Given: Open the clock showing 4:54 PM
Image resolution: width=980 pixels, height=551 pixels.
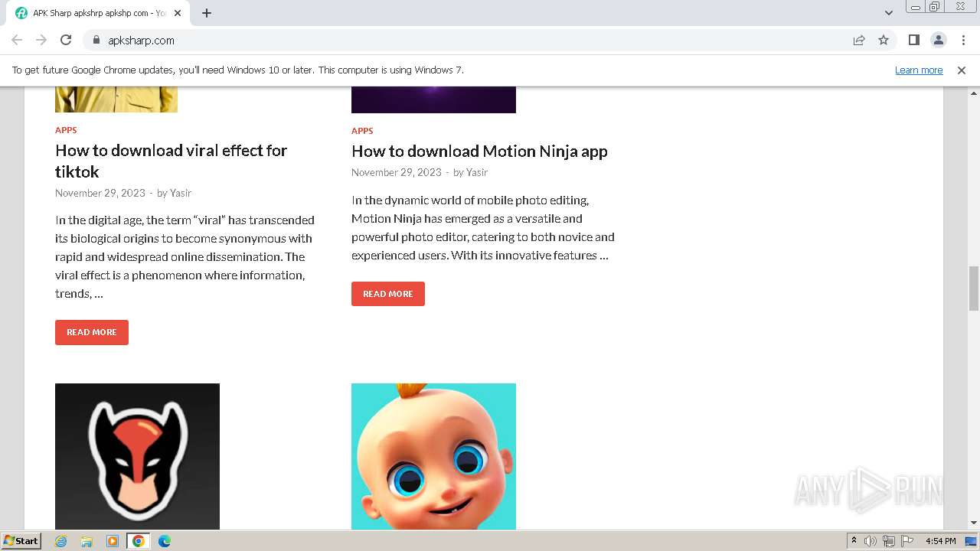Looking at the screenshot, I should pos(940,541).
